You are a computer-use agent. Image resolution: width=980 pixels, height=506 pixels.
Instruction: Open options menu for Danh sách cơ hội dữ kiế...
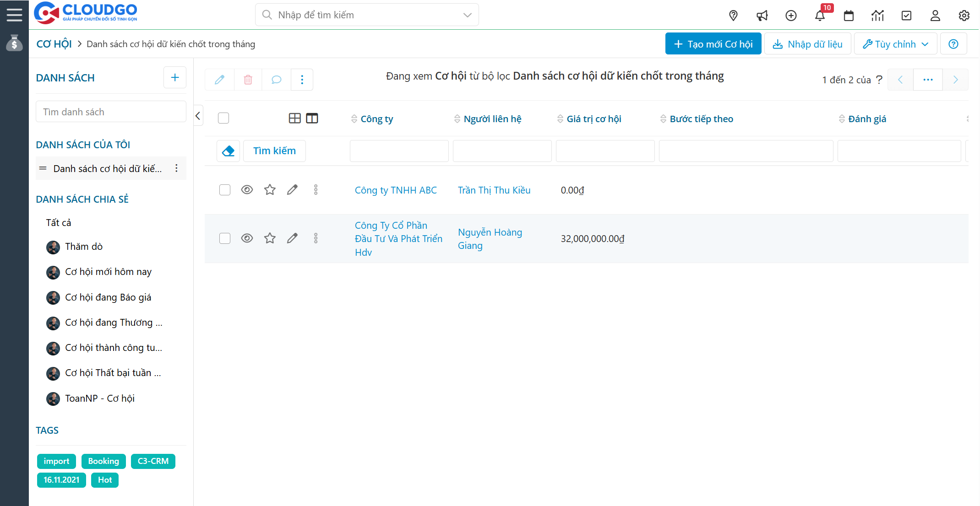point(177,168)
